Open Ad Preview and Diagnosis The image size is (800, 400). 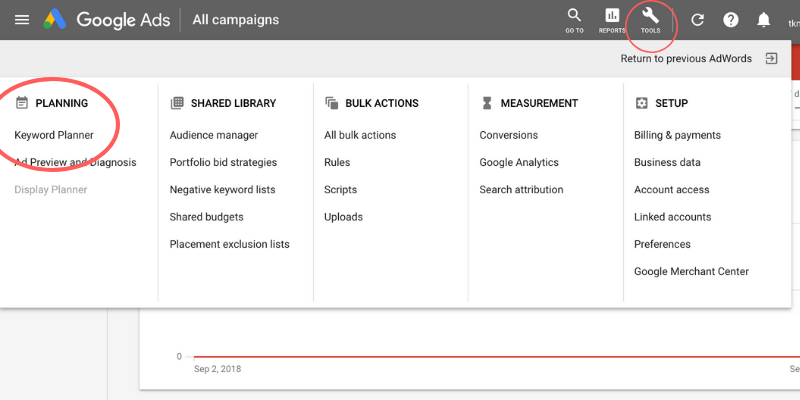[x=76, y=163]
